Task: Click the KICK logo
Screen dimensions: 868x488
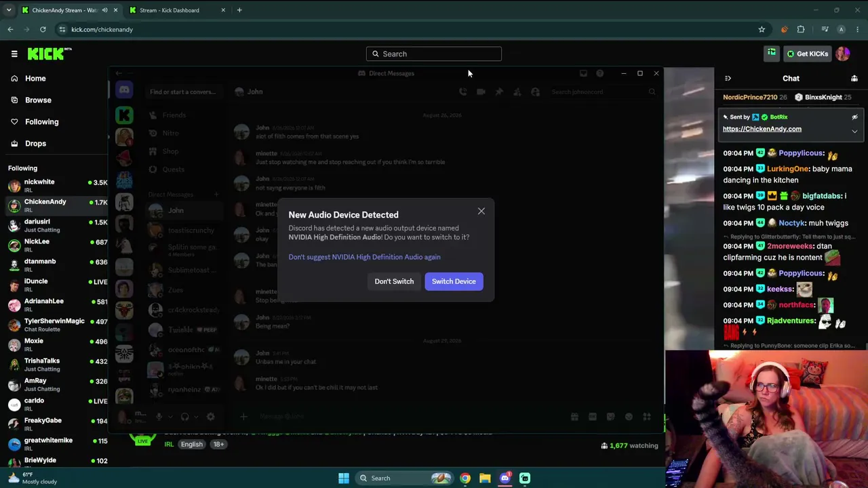Action: (x=50, y=54)
